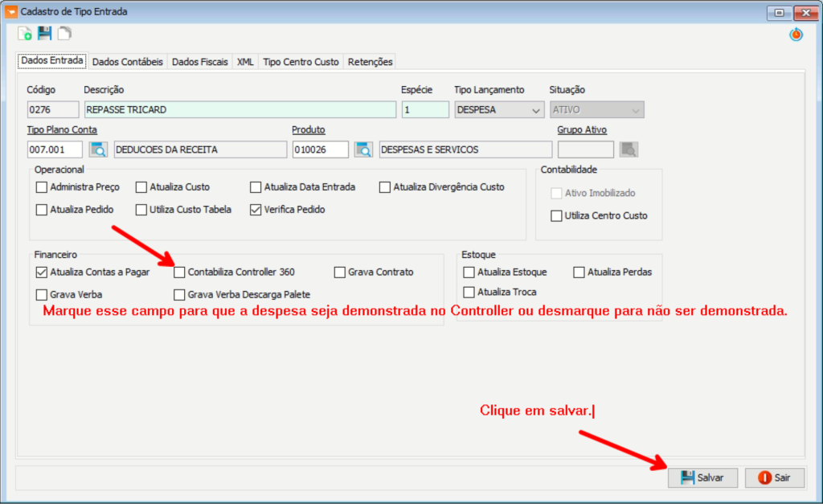Screen dimensions: 823x504
Task: Click the copy document icon in toolbar
Action: click(63, 33)
